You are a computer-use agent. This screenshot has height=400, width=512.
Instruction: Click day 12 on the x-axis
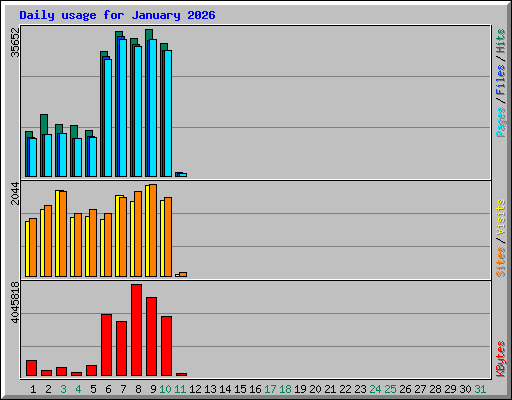(195, 389)
